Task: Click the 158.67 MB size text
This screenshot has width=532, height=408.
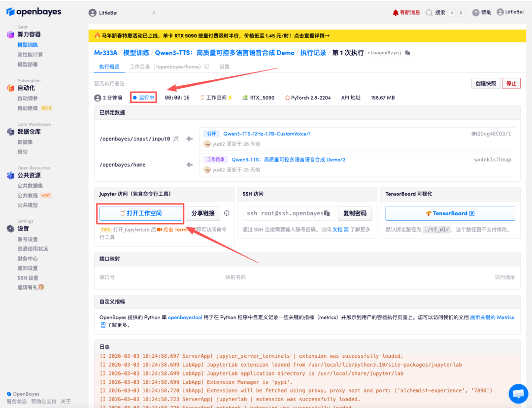Action: 383,98
